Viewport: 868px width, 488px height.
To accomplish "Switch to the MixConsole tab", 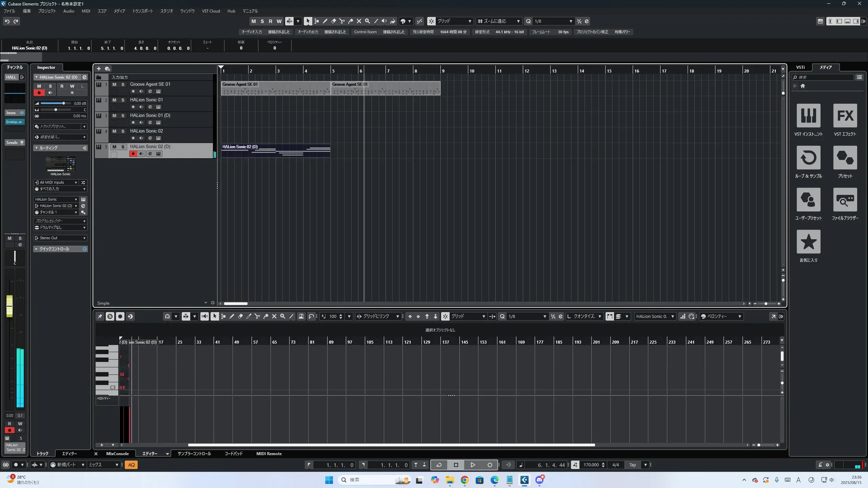I will click(117, 454).
